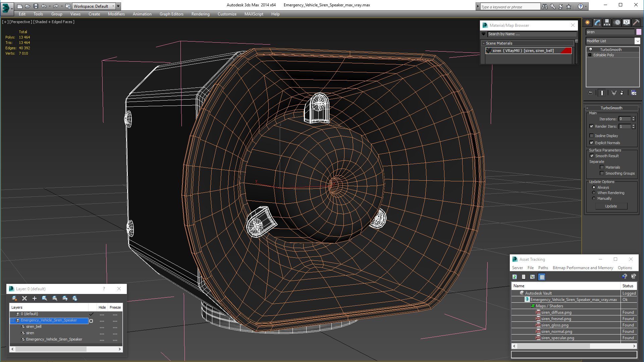Switch to the Hierarchy command panel tab
Viewport: 644px width, 362px height.
tap(607, 22)
